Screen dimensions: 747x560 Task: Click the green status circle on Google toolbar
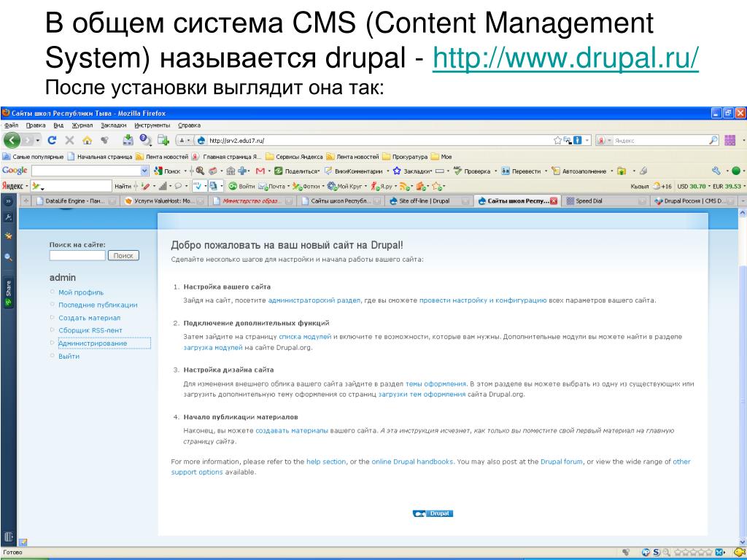point(736,171)
